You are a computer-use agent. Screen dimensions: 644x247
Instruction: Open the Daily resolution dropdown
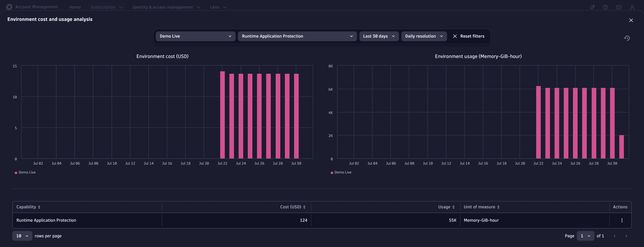(424, 36)
